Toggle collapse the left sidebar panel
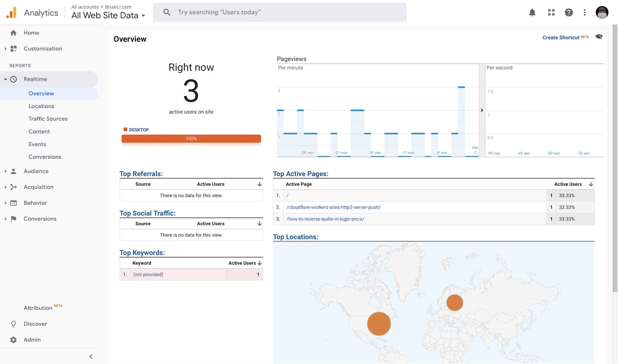Viewport: 618px width, 364px height. pos(91,356)
